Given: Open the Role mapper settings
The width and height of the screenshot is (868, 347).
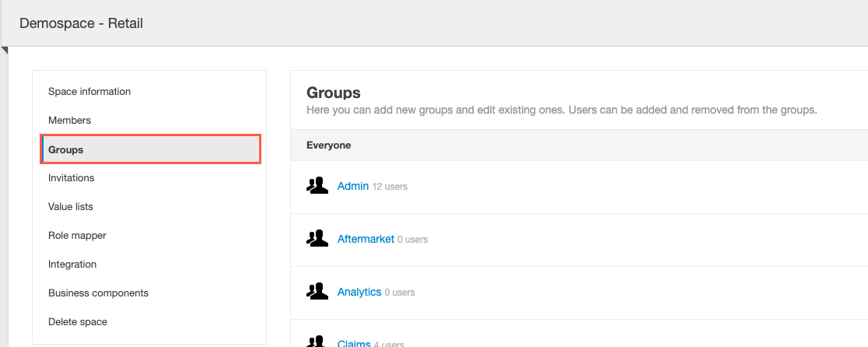Looking at the screenshot, I should (77, 236).
